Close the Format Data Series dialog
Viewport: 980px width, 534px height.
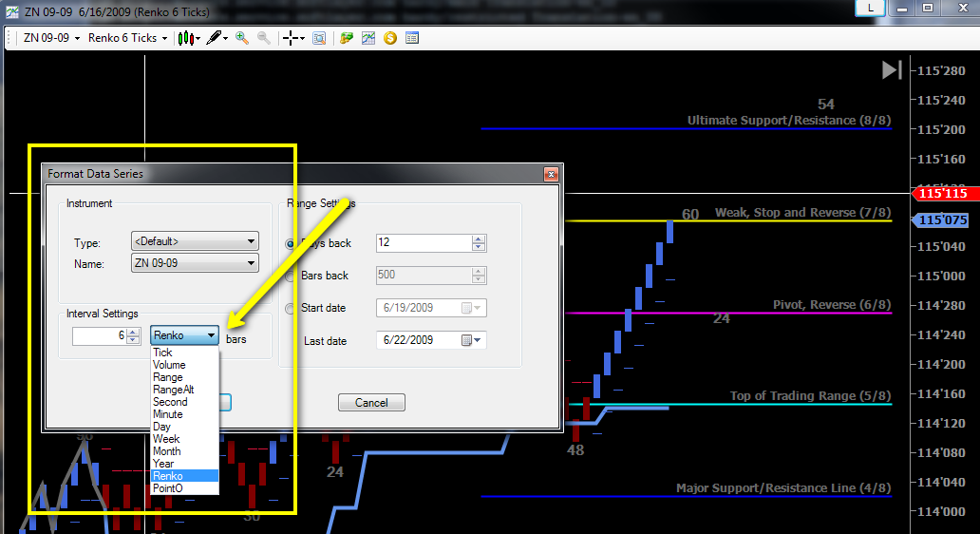click(x=551, y=174)
